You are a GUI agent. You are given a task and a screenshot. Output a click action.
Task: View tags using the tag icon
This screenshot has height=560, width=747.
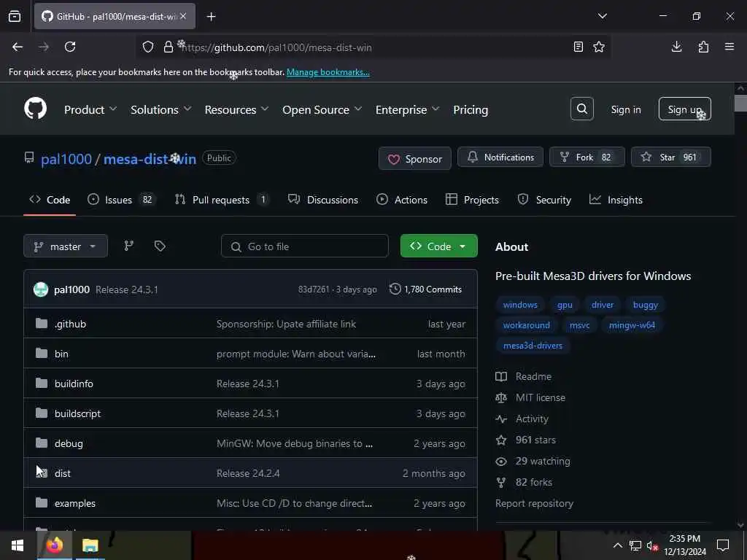(x=160, y=246)
